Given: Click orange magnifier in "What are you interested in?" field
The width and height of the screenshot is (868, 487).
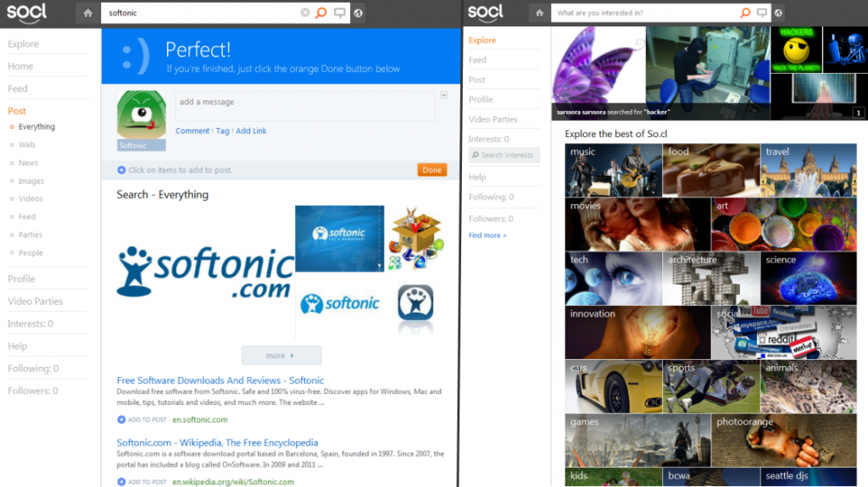Looking at the screenshot, I should (745, 13).
